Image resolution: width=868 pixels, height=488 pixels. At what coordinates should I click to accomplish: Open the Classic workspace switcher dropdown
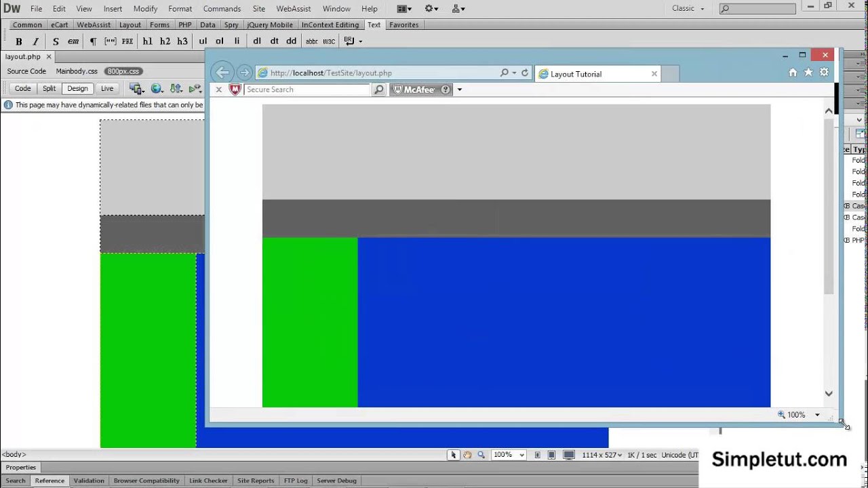click(x=688, y=8)
